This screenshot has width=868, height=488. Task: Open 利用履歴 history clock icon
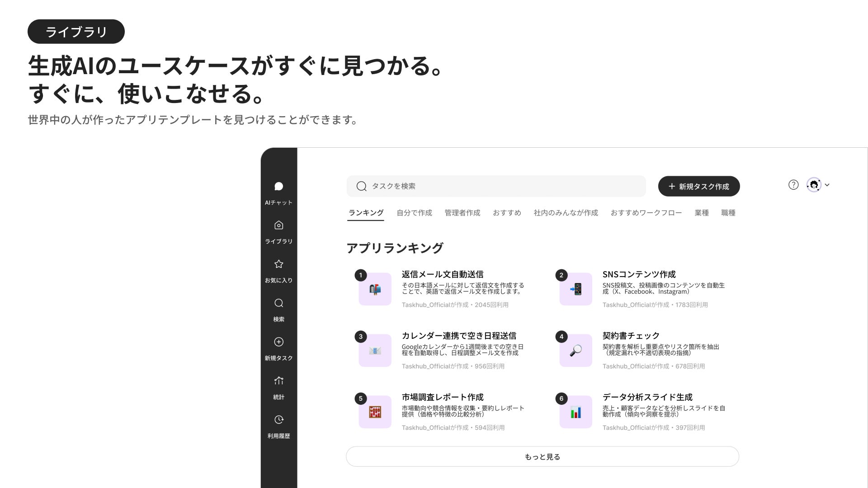click(278, 420)
